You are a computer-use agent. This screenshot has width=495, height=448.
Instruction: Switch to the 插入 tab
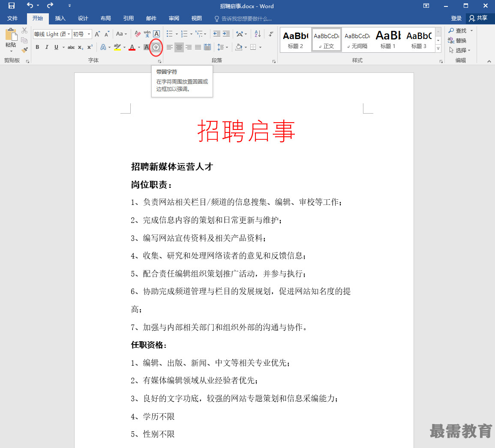click(x=60, y=18)
